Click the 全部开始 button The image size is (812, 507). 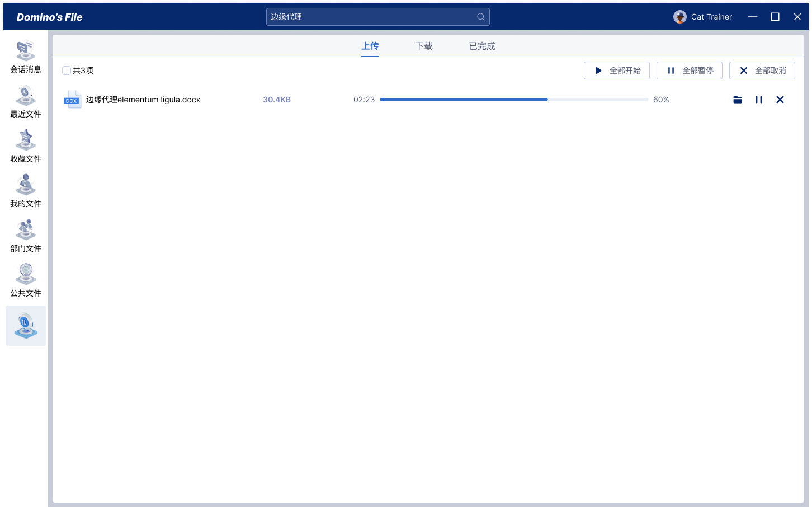[x=617, y=71]
